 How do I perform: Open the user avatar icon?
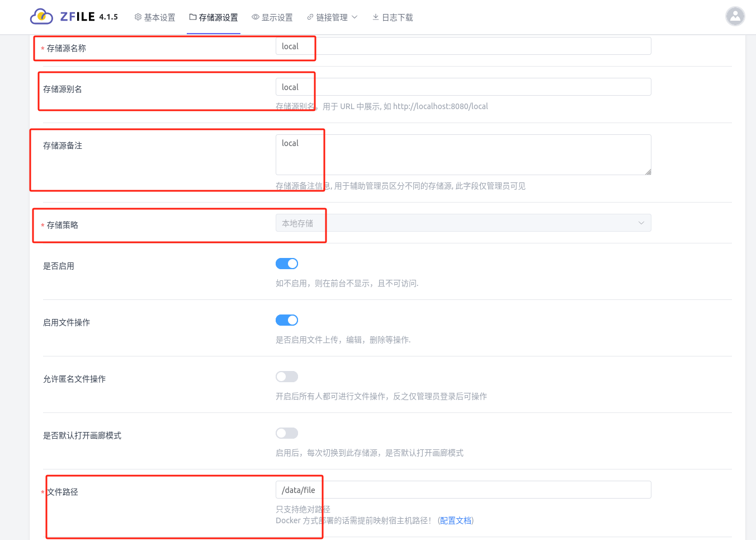coord(735,16)
